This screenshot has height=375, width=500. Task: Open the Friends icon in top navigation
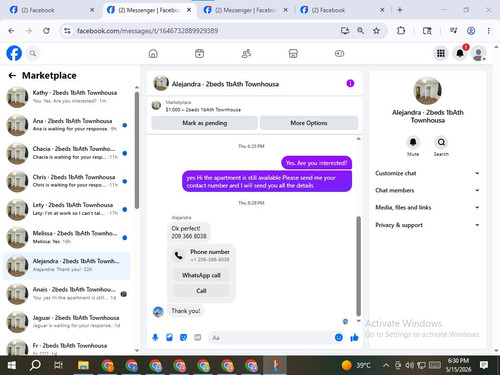[246, 53]
